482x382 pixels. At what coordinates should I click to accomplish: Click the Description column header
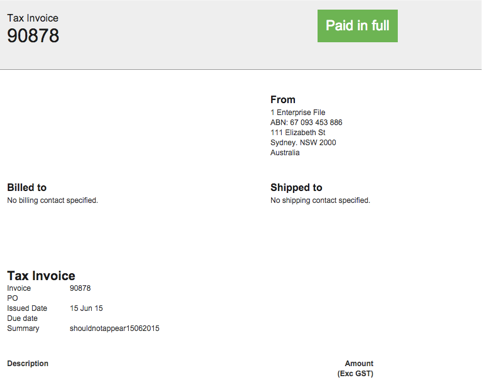pos(28,363)
